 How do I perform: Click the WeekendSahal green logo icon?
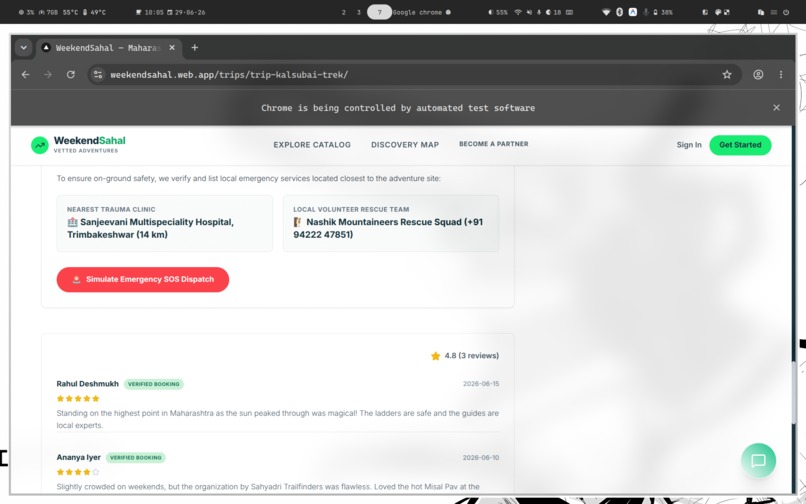coord(40,145)
